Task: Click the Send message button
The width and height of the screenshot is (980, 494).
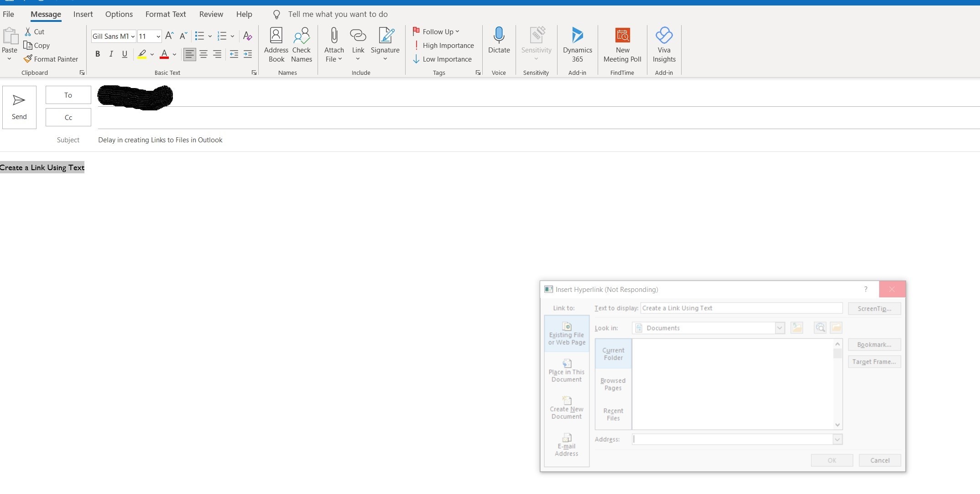Action: pos(19,107)
